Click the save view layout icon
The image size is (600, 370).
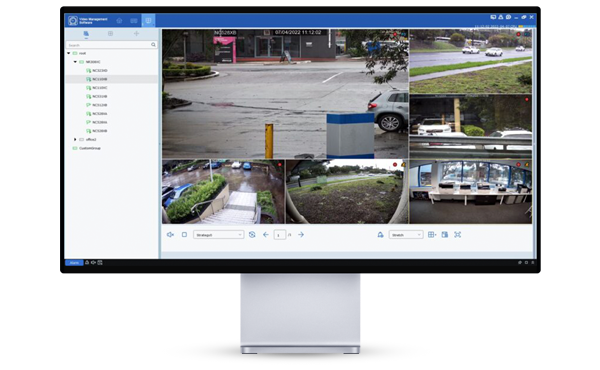point(445,235)
